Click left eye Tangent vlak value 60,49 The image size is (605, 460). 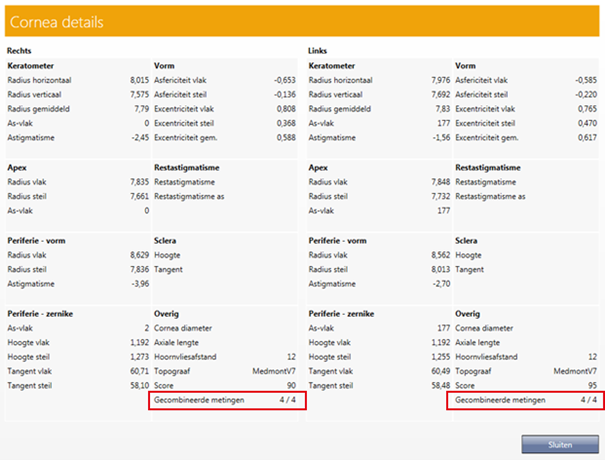click(x=437, y=370)
